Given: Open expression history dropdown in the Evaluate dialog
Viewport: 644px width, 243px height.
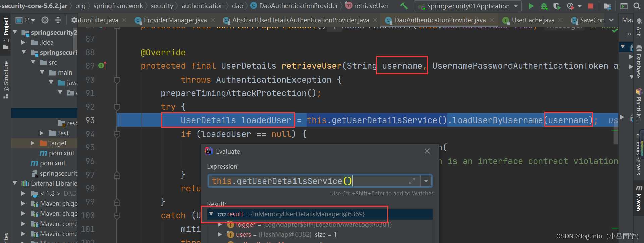Looking at the screenshot, I should (x=426, y=181).
